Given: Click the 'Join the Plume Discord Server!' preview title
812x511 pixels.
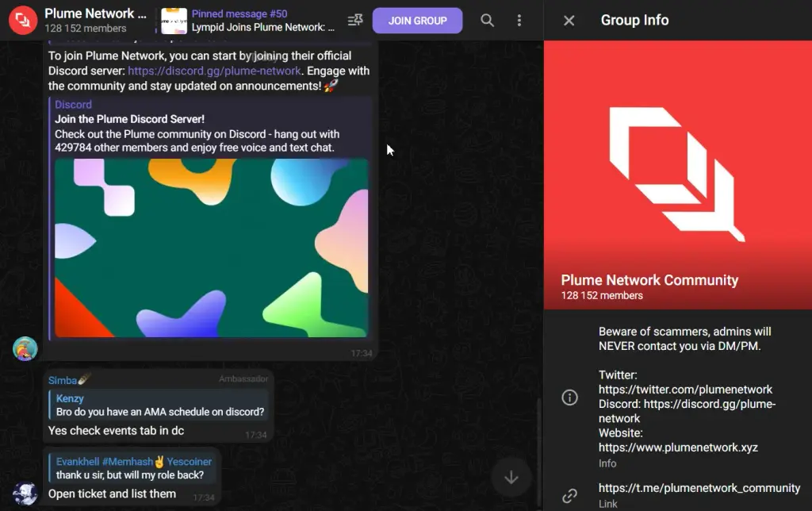Looking at the screenshot, I should click(x=129, y=119).
